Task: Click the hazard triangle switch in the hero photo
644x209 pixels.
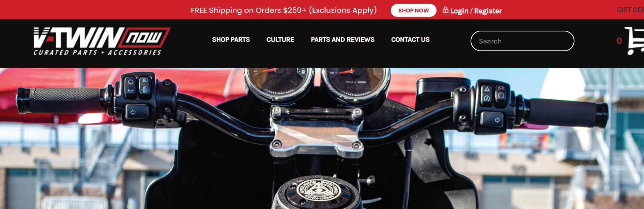Action: pyautogui.click(x=487, y=89)
